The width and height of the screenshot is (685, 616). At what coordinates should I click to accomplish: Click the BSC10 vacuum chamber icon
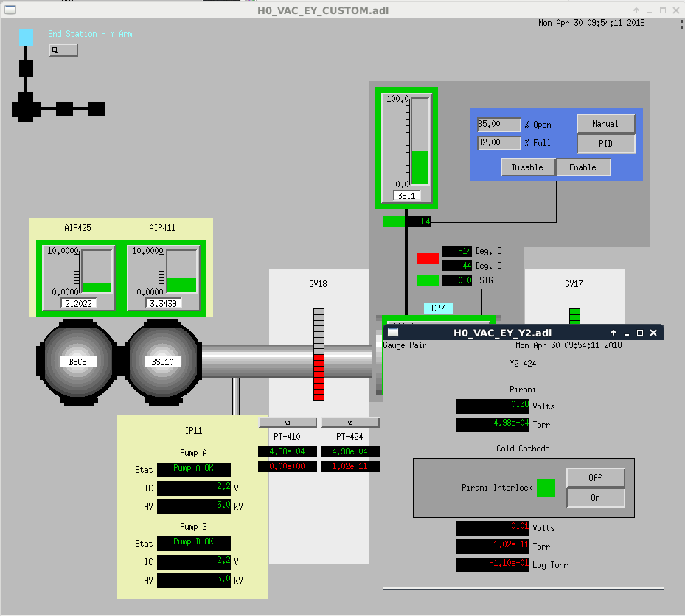(162, 361)
